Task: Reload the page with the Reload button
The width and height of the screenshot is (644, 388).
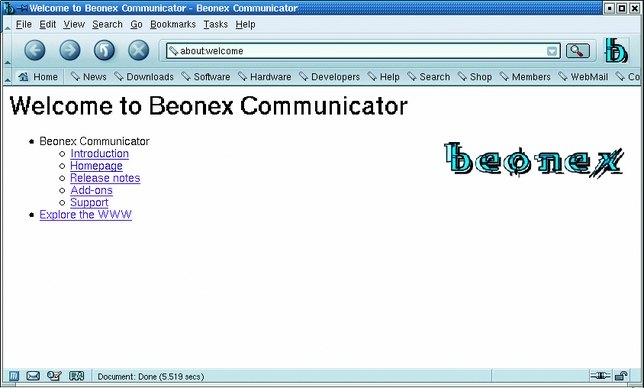Action: (x=104, y=51)
